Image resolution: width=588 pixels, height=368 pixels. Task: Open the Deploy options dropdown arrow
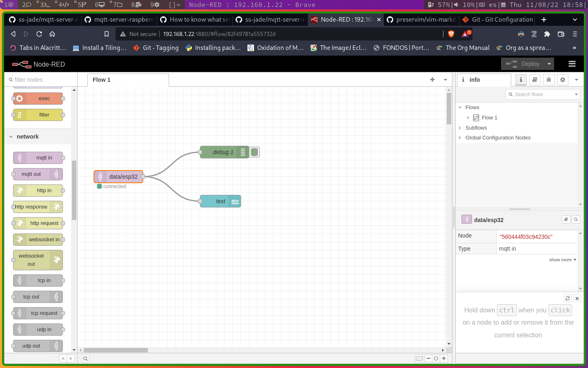click(x=549, y=64)
